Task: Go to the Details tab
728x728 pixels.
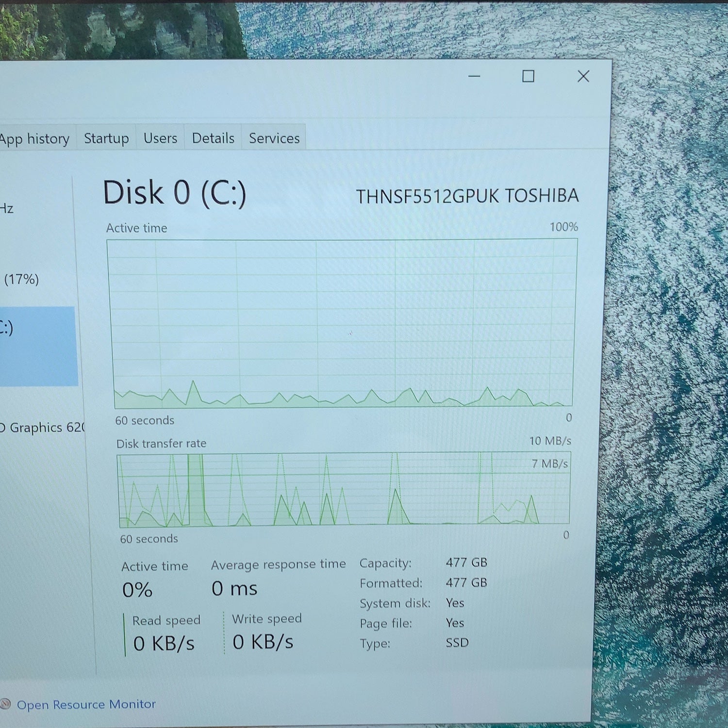Action: coord(213,138)
